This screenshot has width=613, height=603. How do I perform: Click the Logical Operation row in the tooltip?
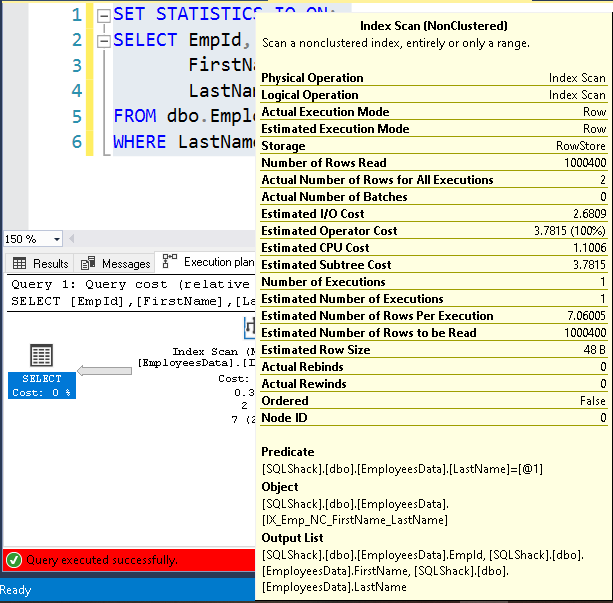pos(434,95)
